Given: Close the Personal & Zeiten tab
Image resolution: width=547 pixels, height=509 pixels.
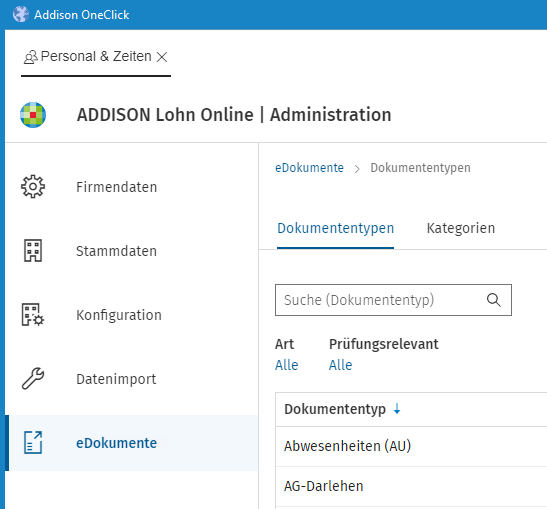Looking at the screenshot, I should pos(162,57).
